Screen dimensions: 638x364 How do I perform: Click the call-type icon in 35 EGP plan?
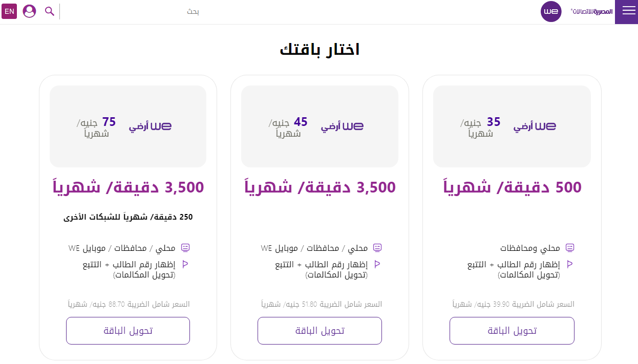(x=569, y=248)
